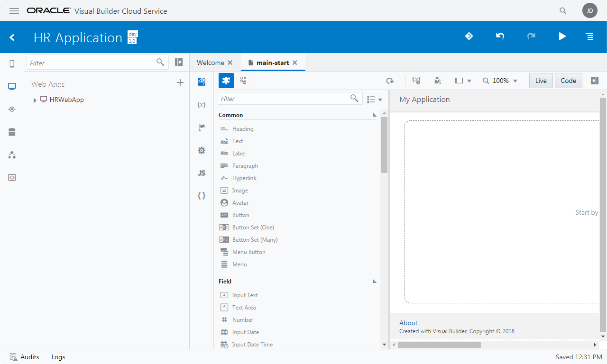Viewport: 607px width, 364px height.
Task: Click the component palette Filter field
Action: click(290, 99)
